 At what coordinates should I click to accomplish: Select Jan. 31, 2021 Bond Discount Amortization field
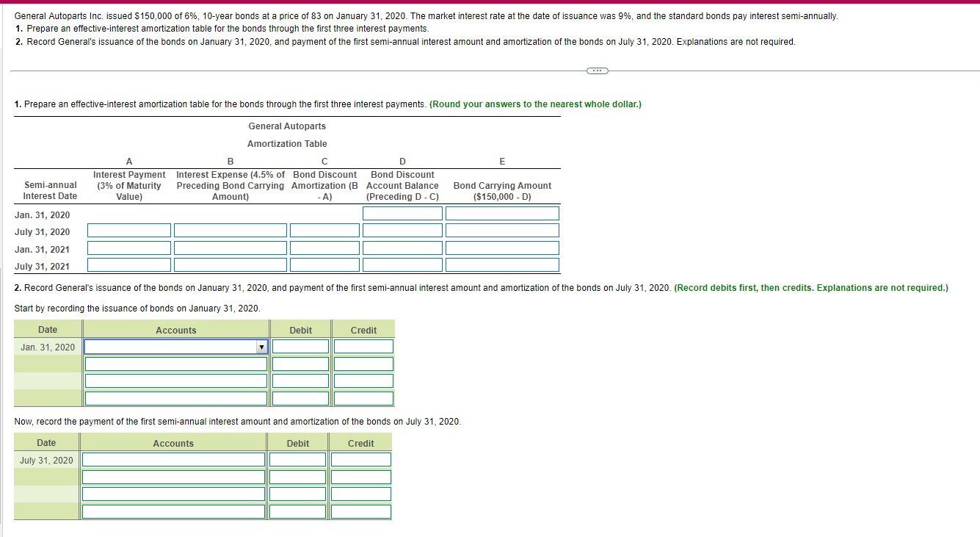(x=324, y=248)
